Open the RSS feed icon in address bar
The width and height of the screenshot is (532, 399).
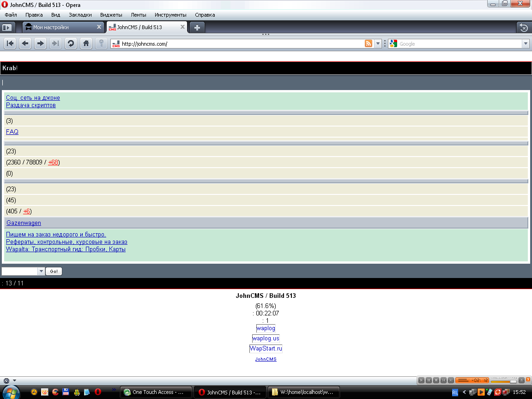(x=369, y=44)
